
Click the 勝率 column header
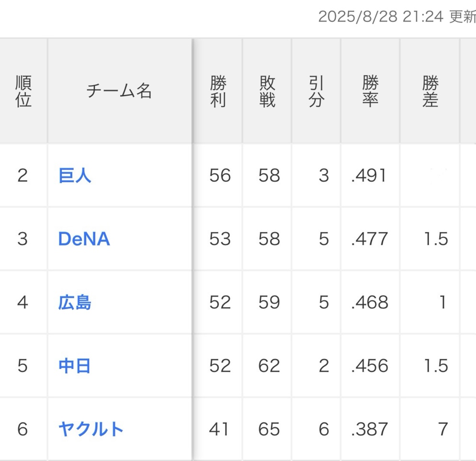click(x=370, y=91)
